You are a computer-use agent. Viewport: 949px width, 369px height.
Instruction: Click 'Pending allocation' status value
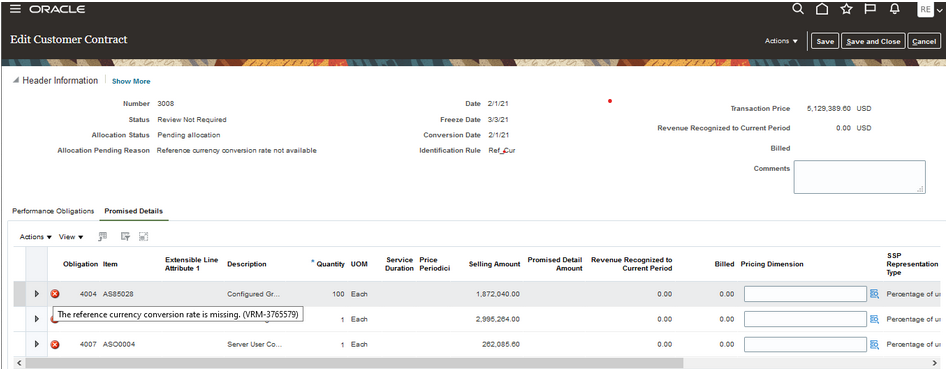coord(189,135)
